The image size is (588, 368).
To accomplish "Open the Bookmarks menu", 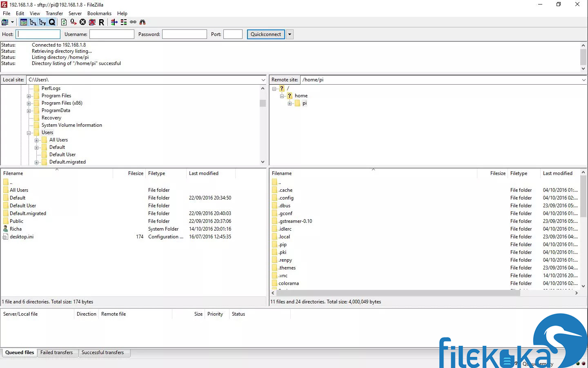I will pyautogui.click(x=99, y=13).
